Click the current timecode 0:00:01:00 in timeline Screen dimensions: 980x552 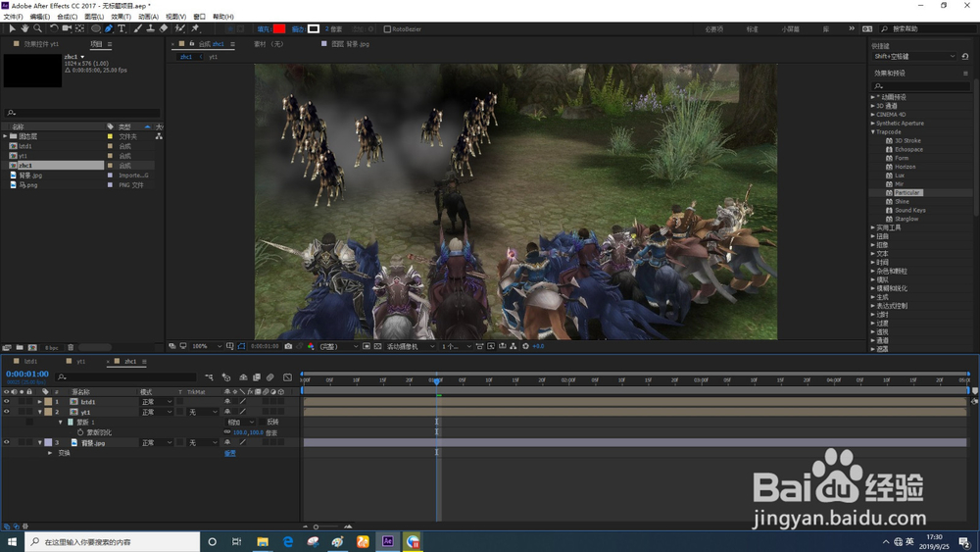coord(27,374)
